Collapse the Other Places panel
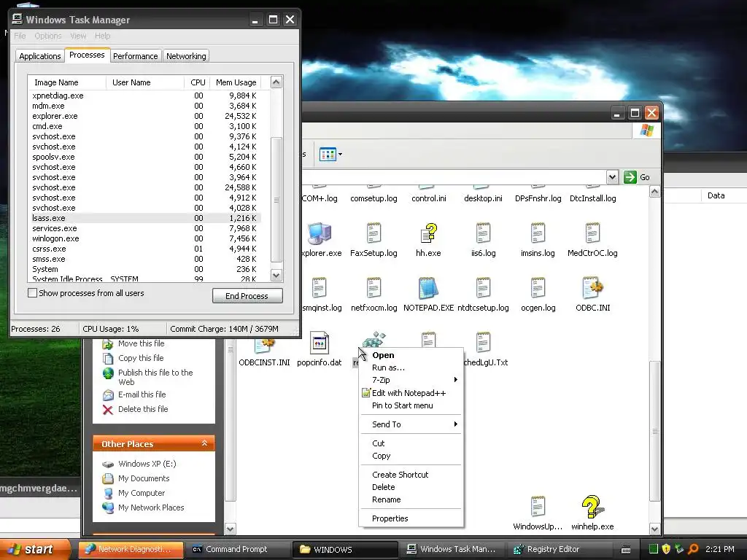The image size is (747, 560). pyautogui.click(x=204, y=443)
